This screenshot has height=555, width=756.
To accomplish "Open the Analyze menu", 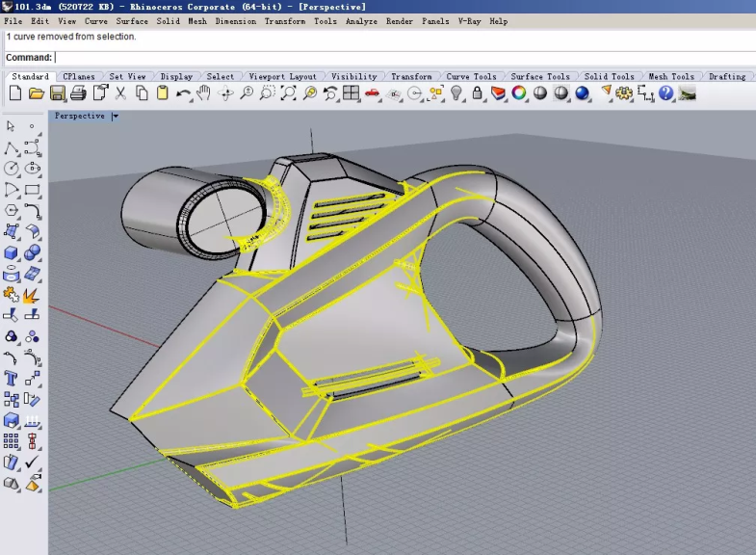I will pos(361,21).
